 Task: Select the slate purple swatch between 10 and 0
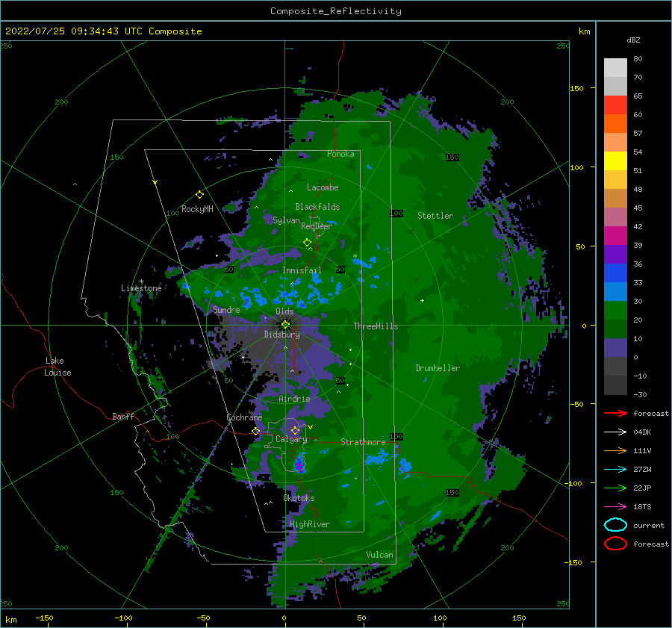(615, 348)
